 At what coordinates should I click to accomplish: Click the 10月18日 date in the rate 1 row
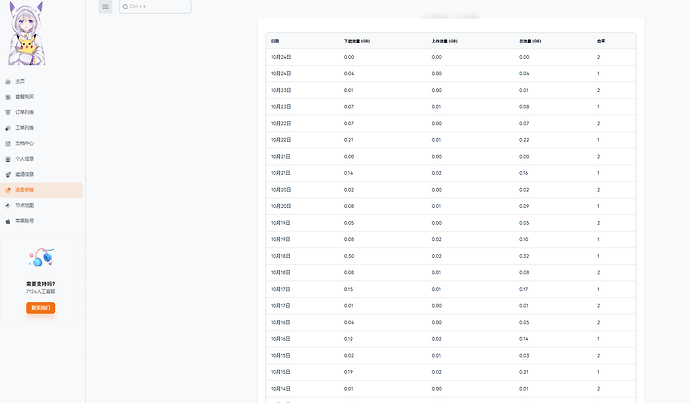pyautogui.click(x=281, y=256)
